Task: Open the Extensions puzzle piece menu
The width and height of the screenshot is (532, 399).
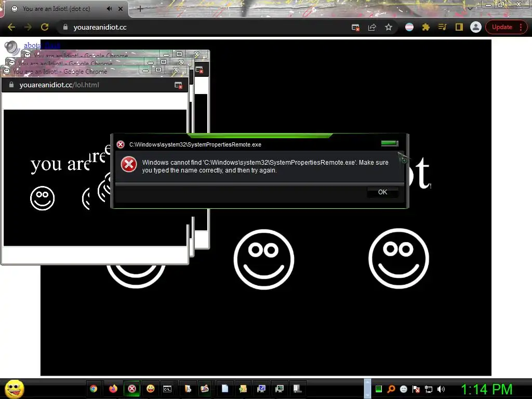Action: click(426, 27)
